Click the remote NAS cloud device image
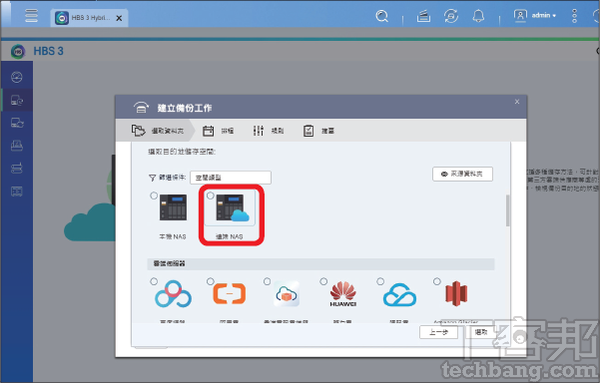This screenshot has height=383, width=600. click(x=232, y=208)
